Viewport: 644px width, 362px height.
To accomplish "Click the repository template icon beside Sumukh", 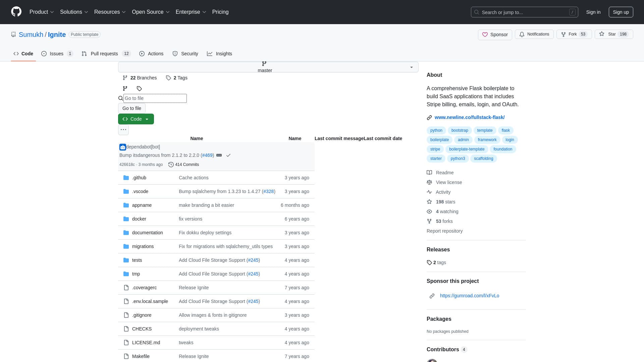I will point(13,35).
